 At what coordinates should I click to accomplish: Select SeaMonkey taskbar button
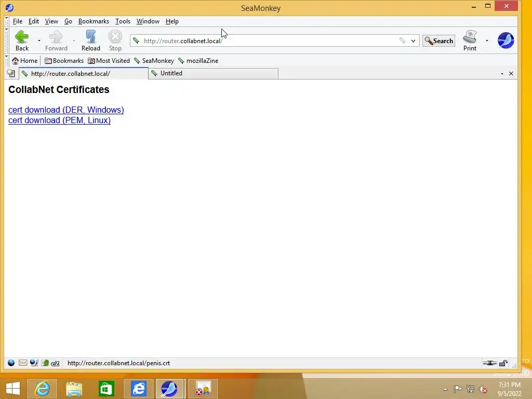tap(169, 389)
